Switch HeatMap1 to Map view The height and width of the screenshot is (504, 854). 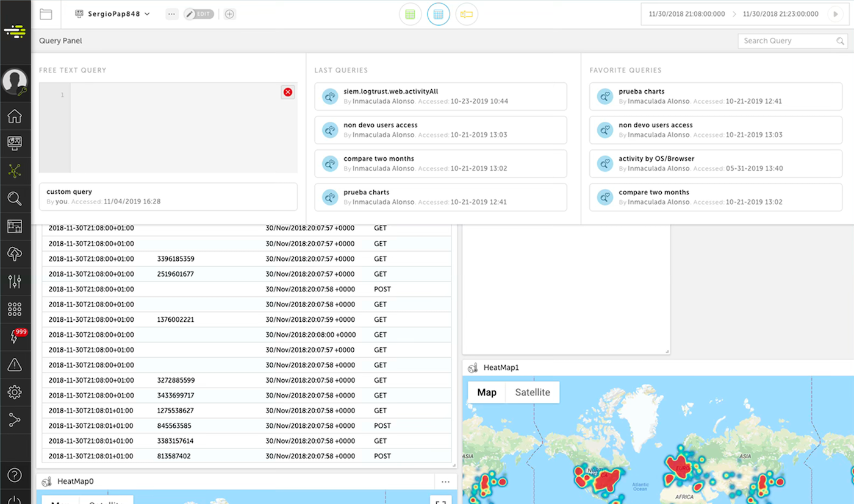pos(486,392)
